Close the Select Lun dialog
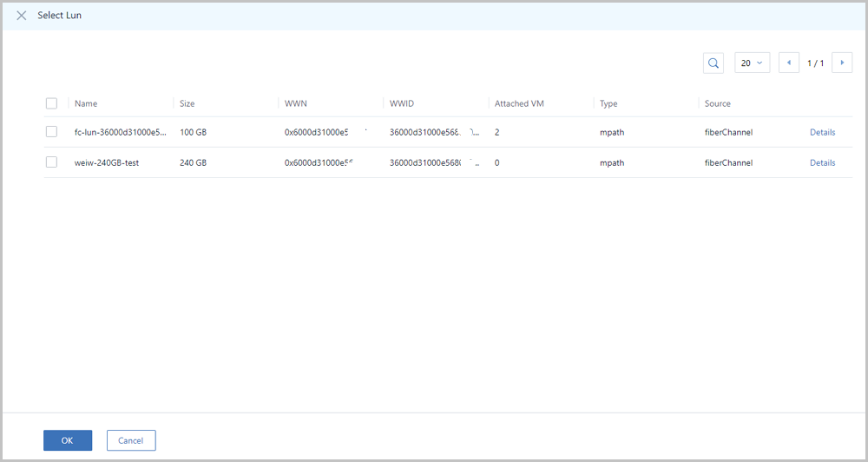The height and width of the screenshot is (462, 868). click(x=22, y=16)
